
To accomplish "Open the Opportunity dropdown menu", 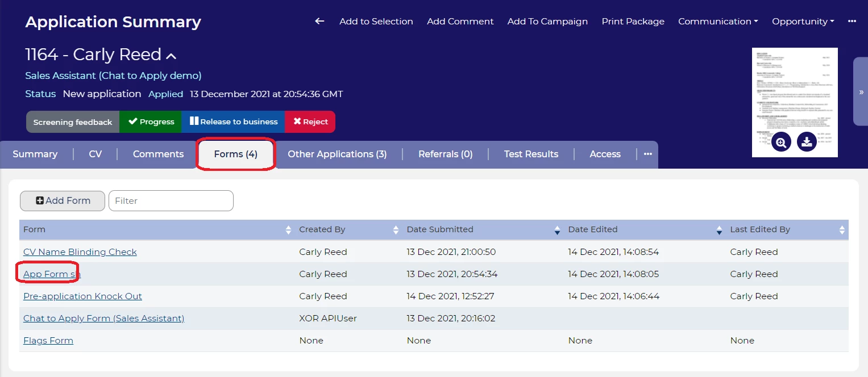I will pyautogui.click(x=803, y=21).
